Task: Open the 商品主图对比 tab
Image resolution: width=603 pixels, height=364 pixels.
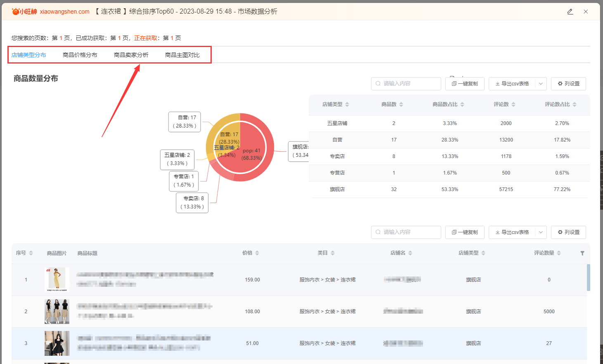Action: click(182, 54)
